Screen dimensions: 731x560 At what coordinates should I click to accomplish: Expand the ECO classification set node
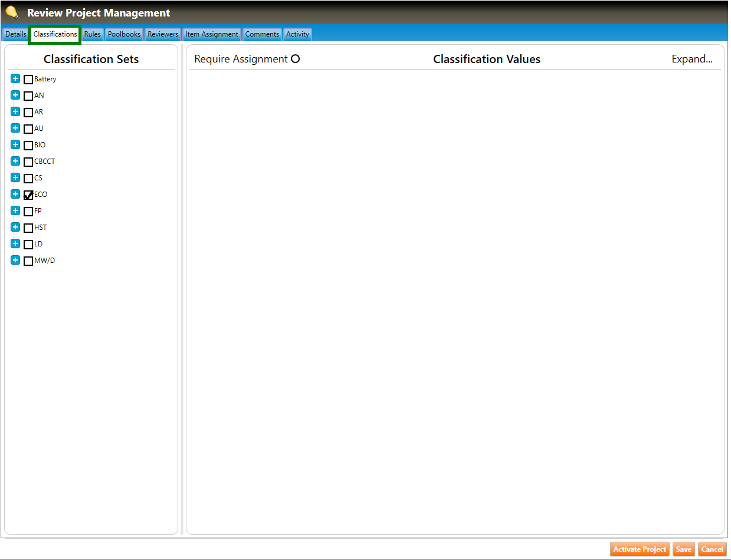pyautogui.click(x=15, y=195)
